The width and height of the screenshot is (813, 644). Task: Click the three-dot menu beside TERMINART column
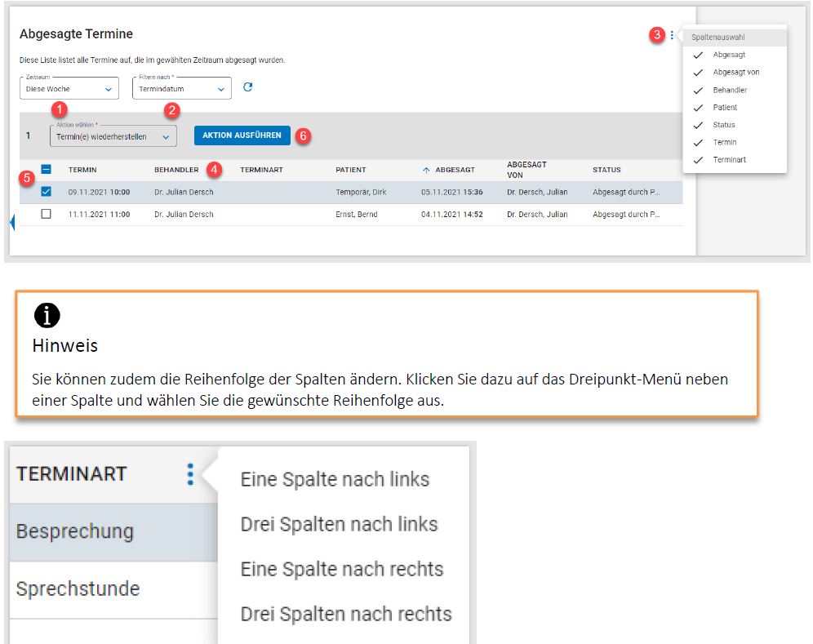190,474
